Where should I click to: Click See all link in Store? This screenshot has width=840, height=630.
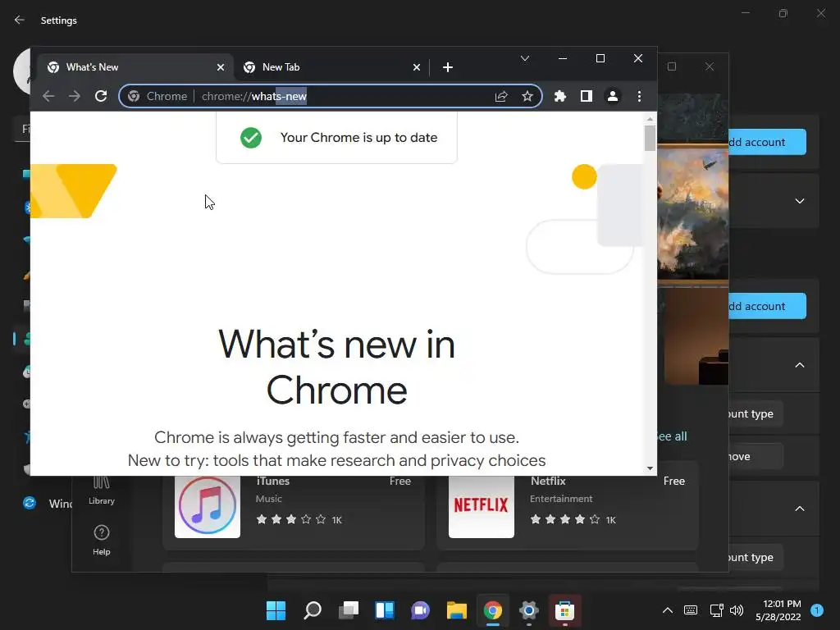click(672, 436)
